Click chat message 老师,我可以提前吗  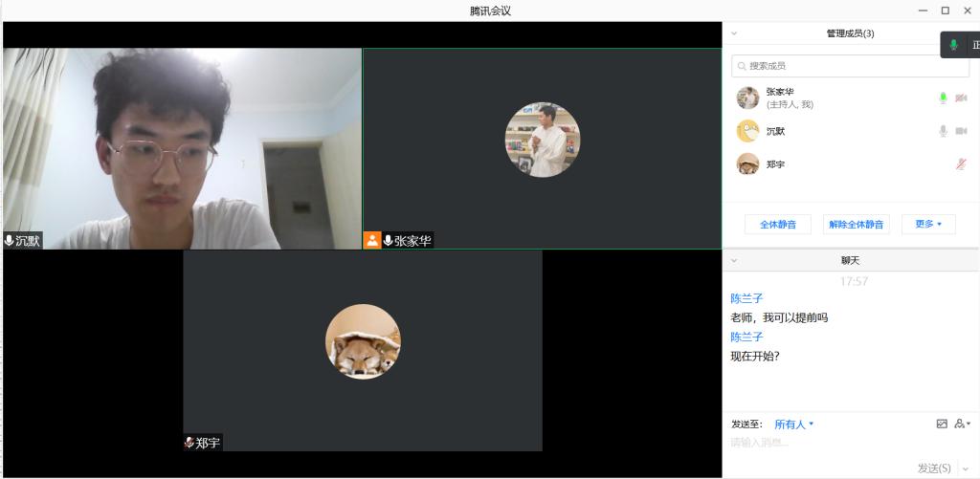[779, 317]
